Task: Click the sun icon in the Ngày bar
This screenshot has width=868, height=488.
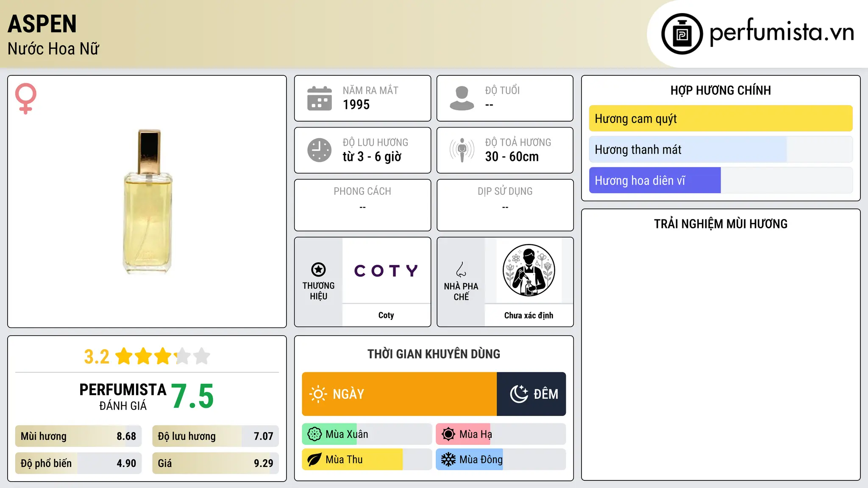Action: (x=318, y=394)
